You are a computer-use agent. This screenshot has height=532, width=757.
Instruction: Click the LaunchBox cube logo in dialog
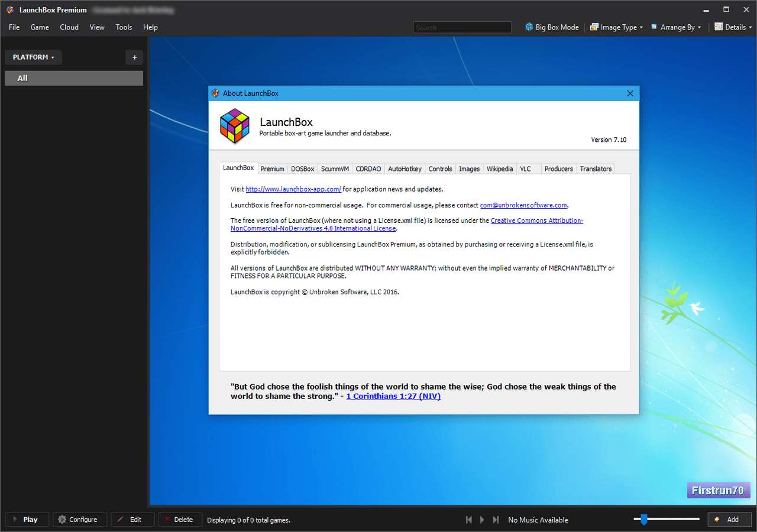[x=235, y=126]
